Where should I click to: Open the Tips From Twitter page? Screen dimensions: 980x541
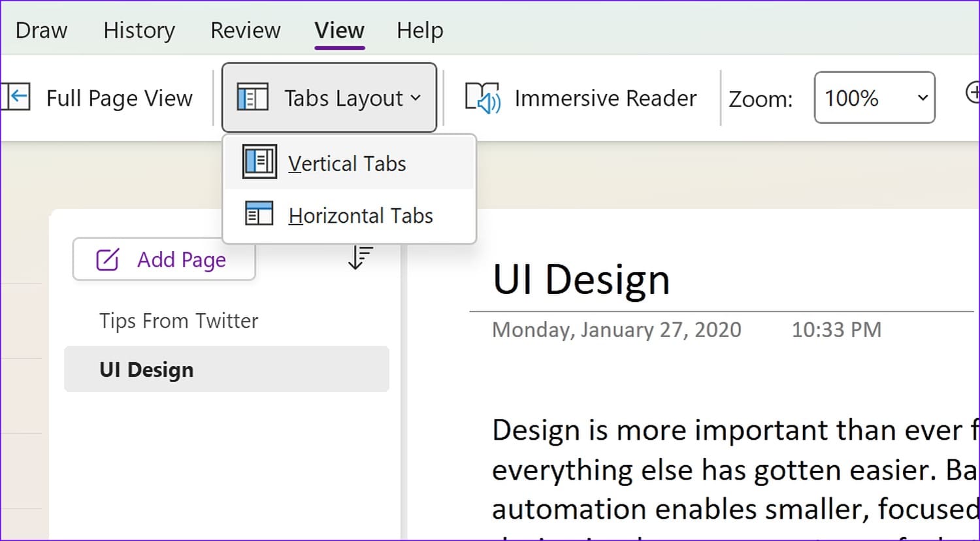(x=179, y=321)
